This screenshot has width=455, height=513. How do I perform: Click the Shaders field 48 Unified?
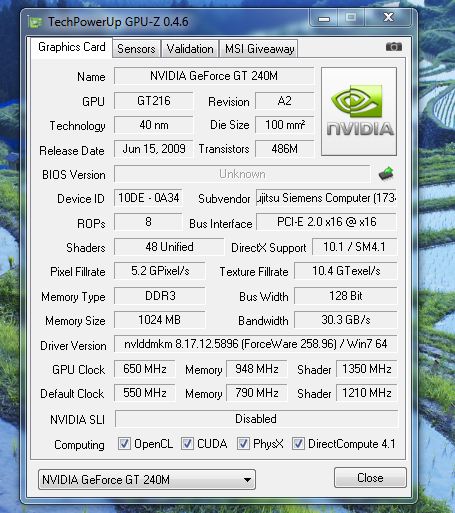click(x=169, y=247)
